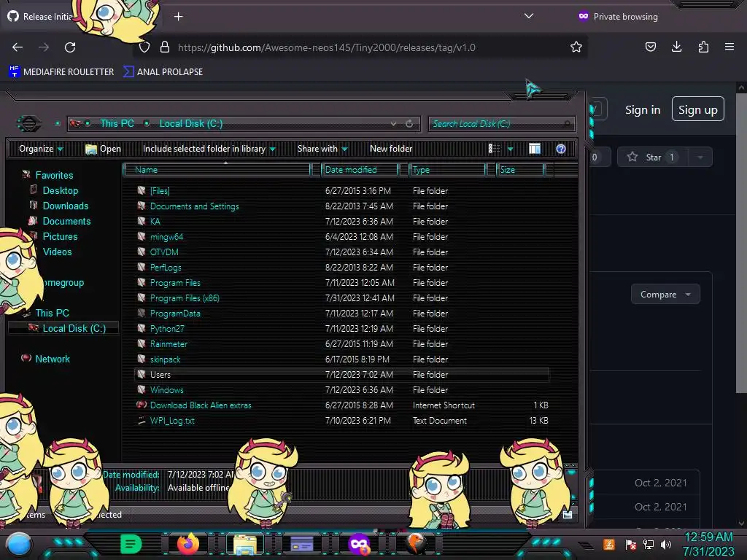The width and height of the screenshot is (747, 560).
Task: Click Sign in on GitHub
Action: 643,110
